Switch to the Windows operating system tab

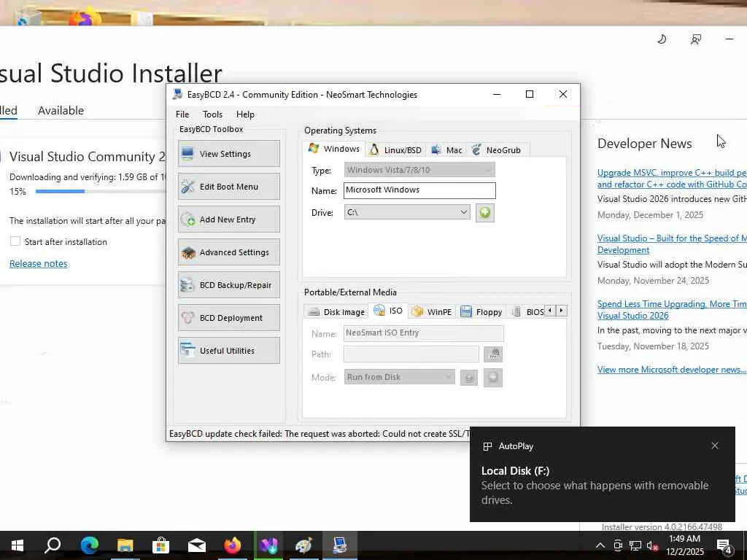point(334,149)
